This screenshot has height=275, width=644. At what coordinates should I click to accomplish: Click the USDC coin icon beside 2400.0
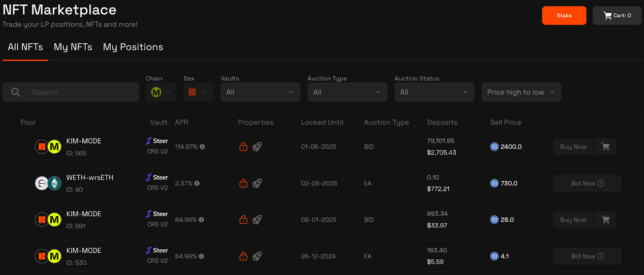click(x=494, y=147)
